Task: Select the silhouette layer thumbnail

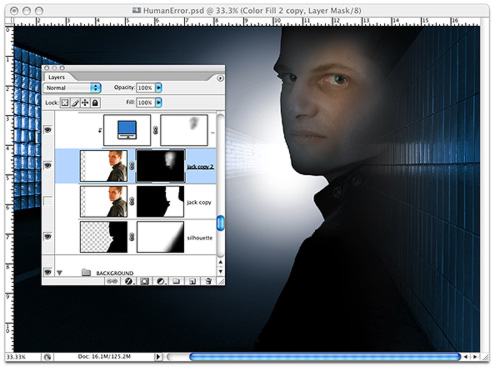Action: (x=104, y=237)
